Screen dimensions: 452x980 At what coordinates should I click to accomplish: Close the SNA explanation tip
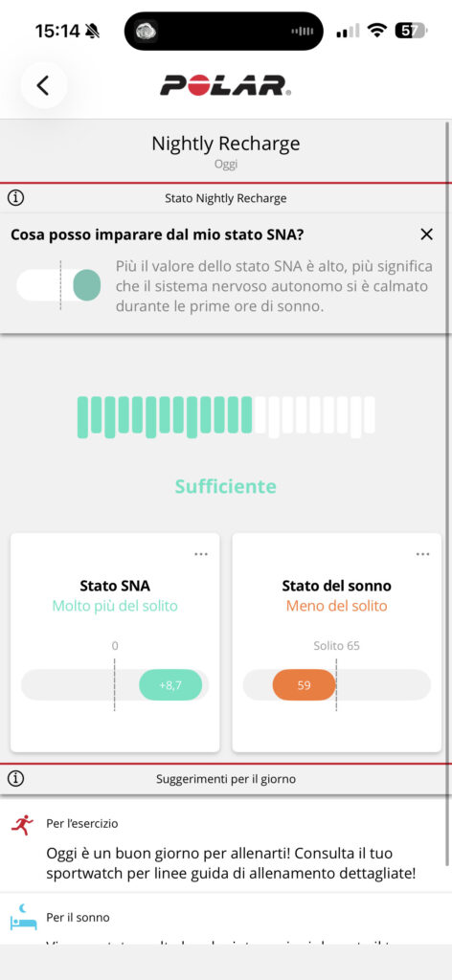tap(426, 234)
